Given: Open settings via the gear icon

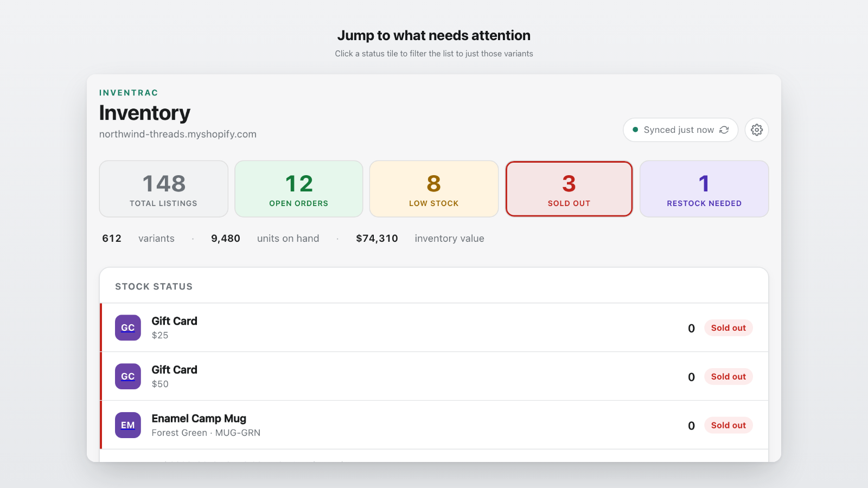Looking at the screenshot, I should coord(757,130).
